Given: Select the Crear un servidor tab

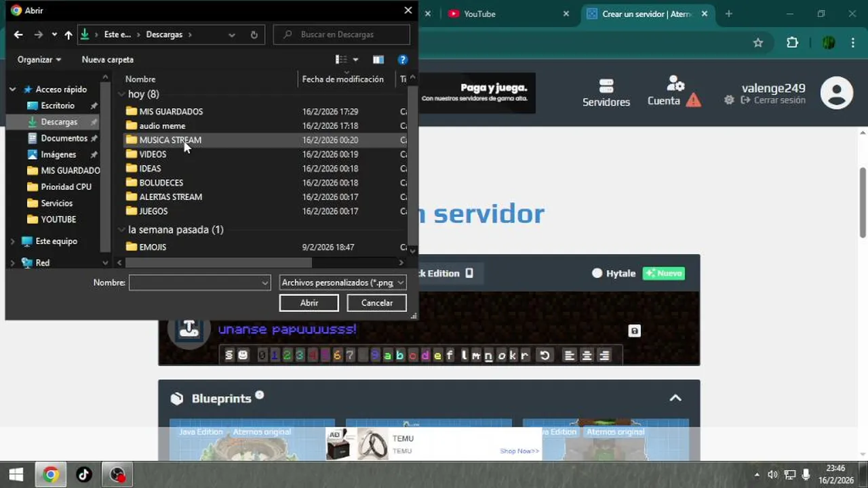Looking at the screenshot, I should pos(646,14).
